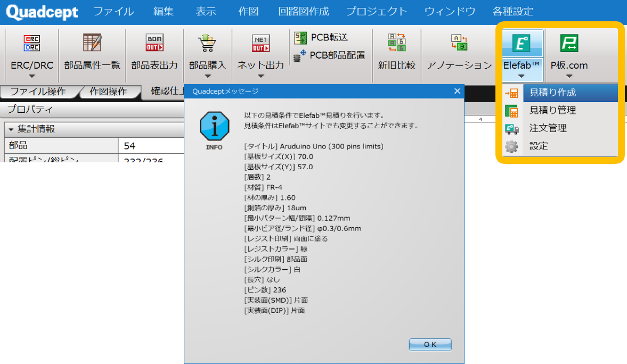Open the プロジェクト menu
627x364 pixels.
tap(377, 11)
